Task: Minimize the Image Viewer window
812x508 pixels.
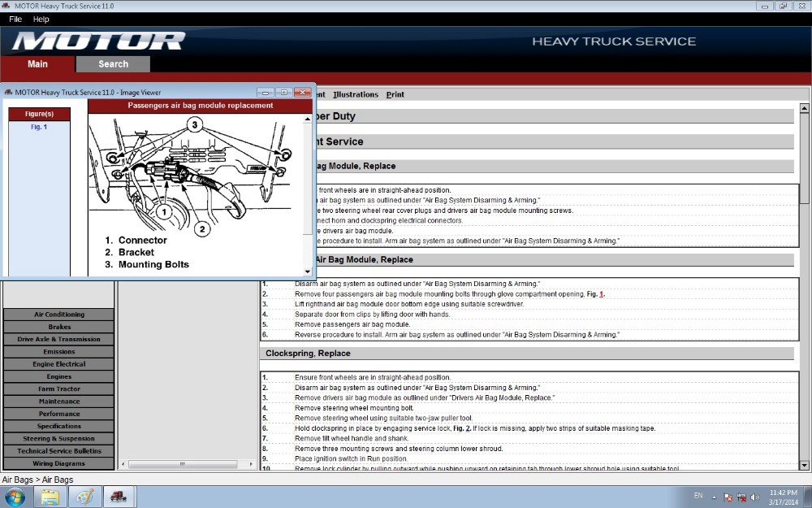Action: tap(266, 93)
